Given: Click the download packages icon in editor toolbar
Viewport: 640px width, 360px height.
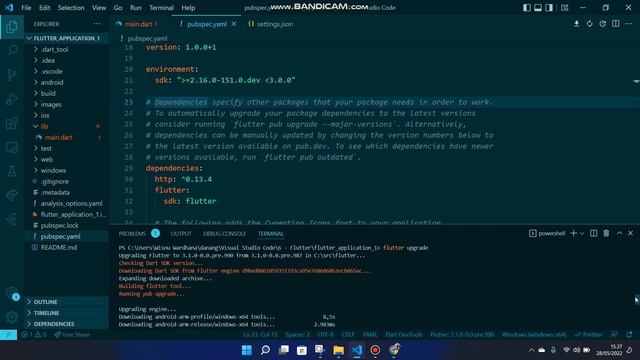Looking at the screenshot, I should click(576, 24).
